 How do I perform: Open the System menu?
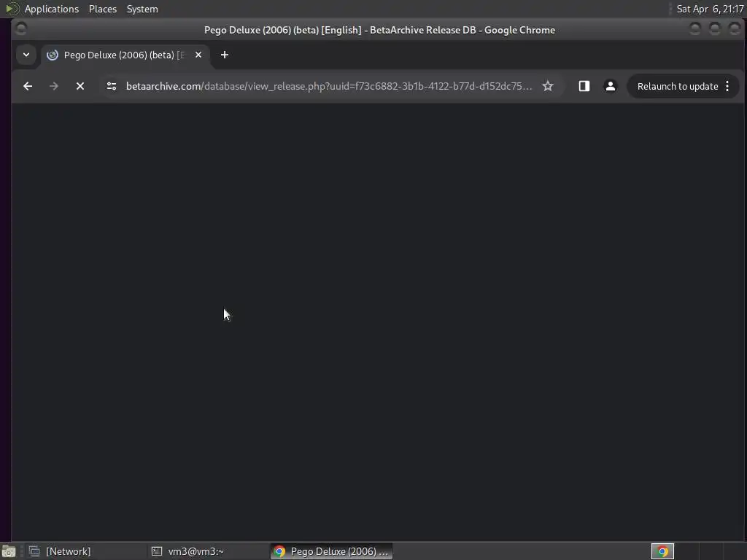point(142,9)
